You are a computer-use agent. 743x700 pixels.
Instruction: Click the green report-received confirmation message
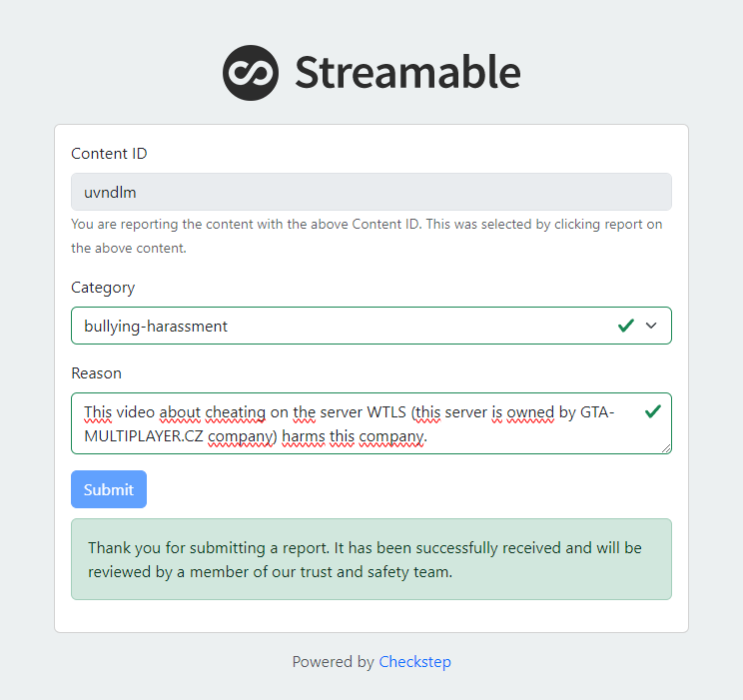pos(371,559)
